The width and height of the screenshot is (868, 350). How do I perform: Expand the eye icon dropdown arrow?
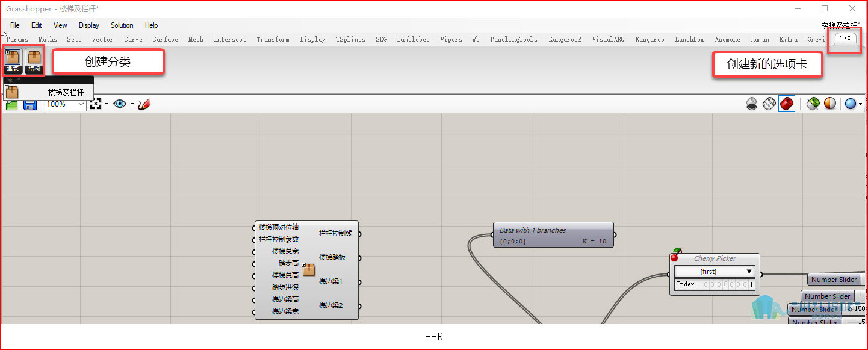131,104
